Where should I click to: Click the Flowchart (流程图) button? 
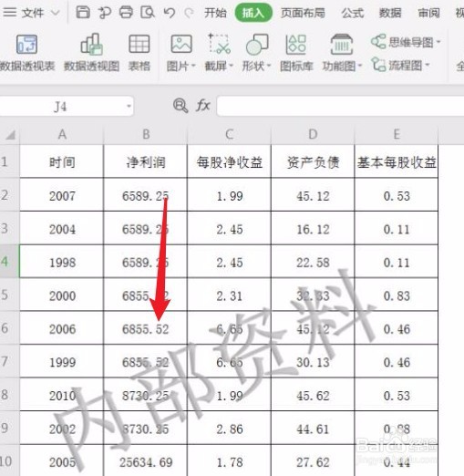[400, 65]
